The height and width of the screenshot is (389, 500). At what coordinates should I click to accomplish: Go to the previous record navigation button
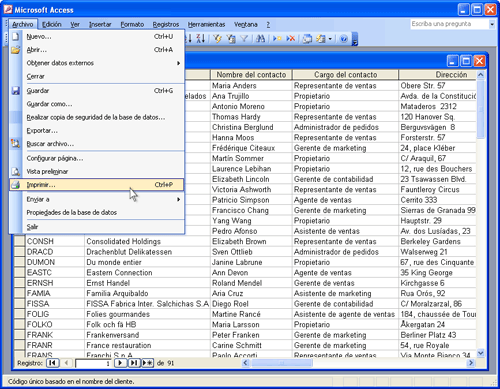pyautogui.click(x=66, y=363)
